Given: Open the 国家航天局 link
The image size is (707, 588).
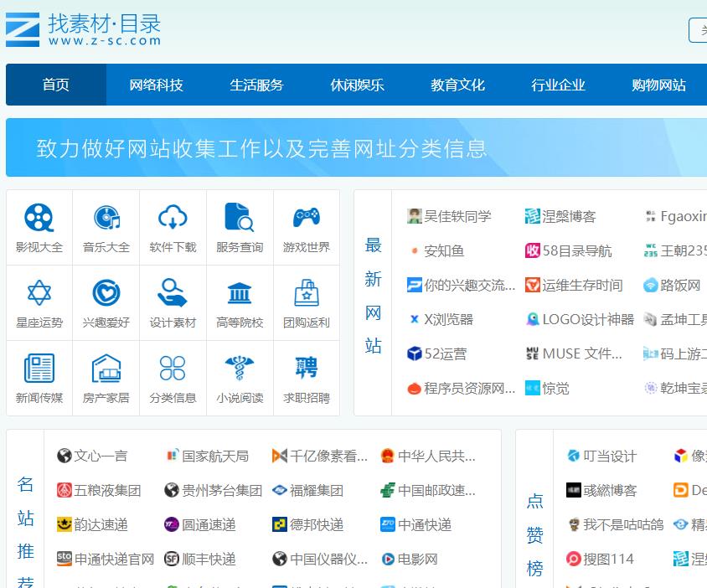Looking at the screenshot, I should (215, 456).
